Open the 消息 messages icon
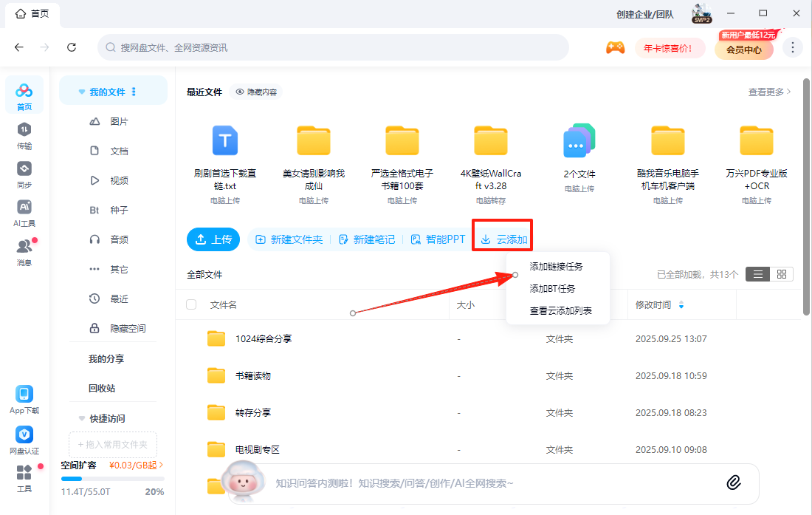 pos(24,252)
